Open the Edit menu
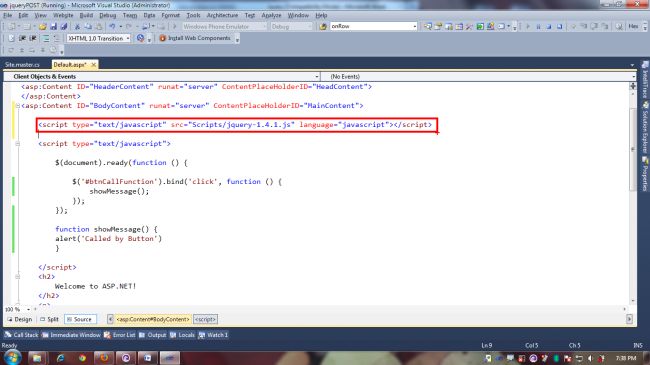This screenshot has width=650, height=365. click(x=23, y=15)
